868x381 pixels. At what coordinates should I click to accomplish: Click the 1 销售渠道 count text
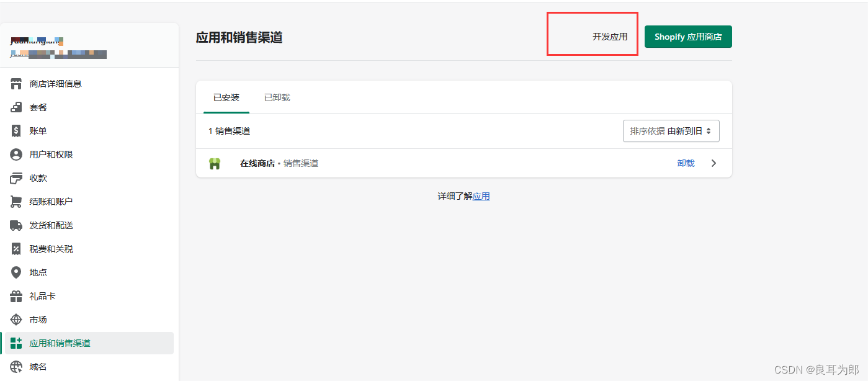point(230,131)
